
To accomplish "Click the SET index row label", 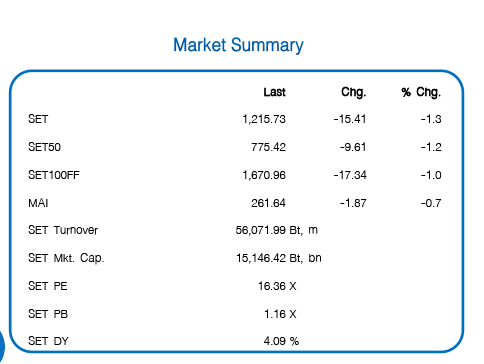I will pos(38,119).
